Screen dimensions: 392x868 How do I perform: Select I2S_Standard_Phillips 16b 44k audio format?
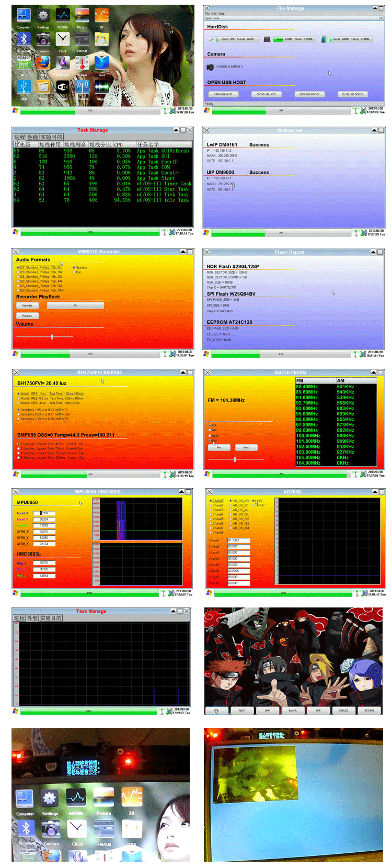click(x=40, y=281)
